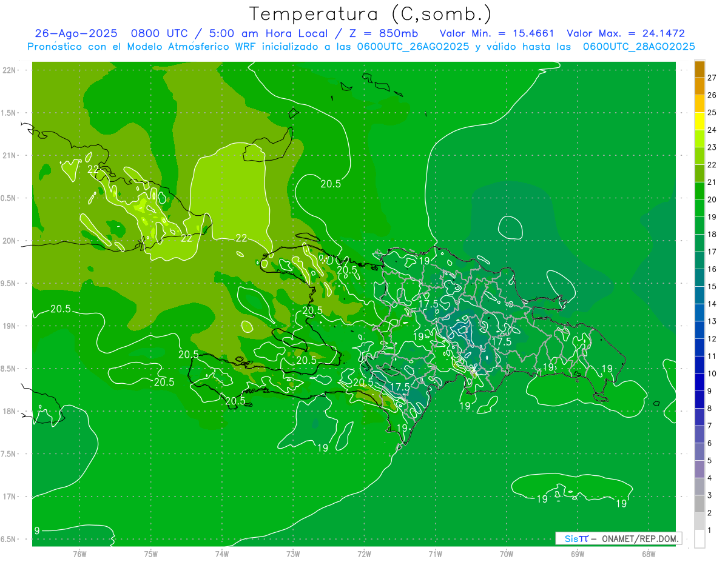Select the green swatch between 20 and 21
728x562 pixels.
[x=699, y=191]
